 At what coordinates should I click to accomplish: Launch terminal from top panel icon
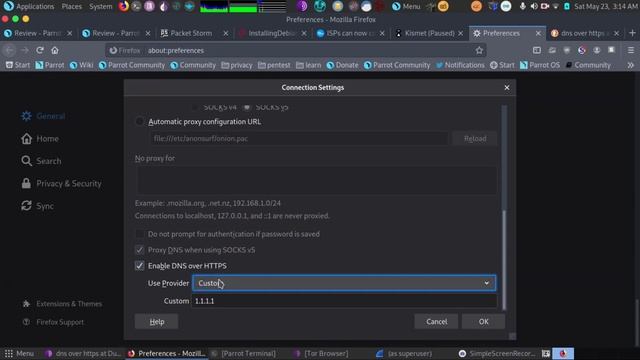tap(137, 6)
